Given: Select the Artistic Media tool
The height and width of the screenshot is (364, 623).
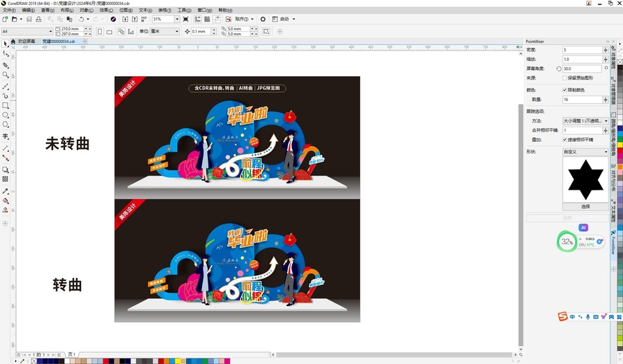Looking at the screenshot, I should 5,95.
